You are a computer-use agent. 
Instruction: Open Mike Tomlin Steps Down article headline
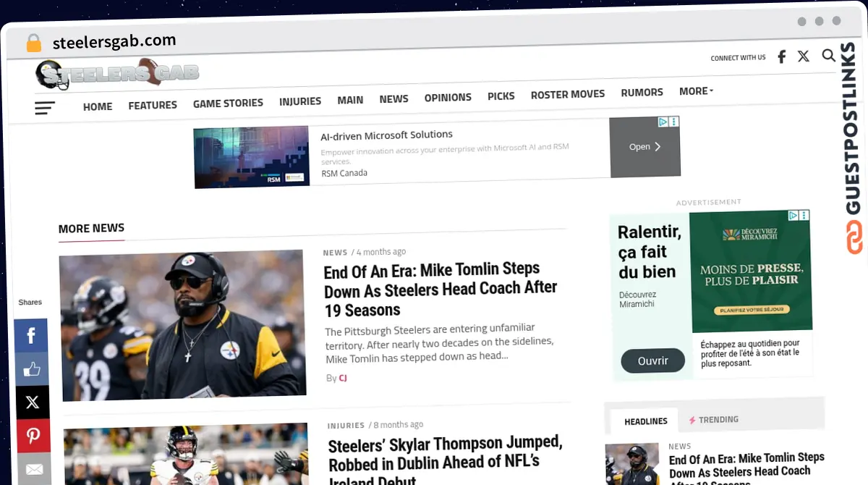click(x=440, y=290)
